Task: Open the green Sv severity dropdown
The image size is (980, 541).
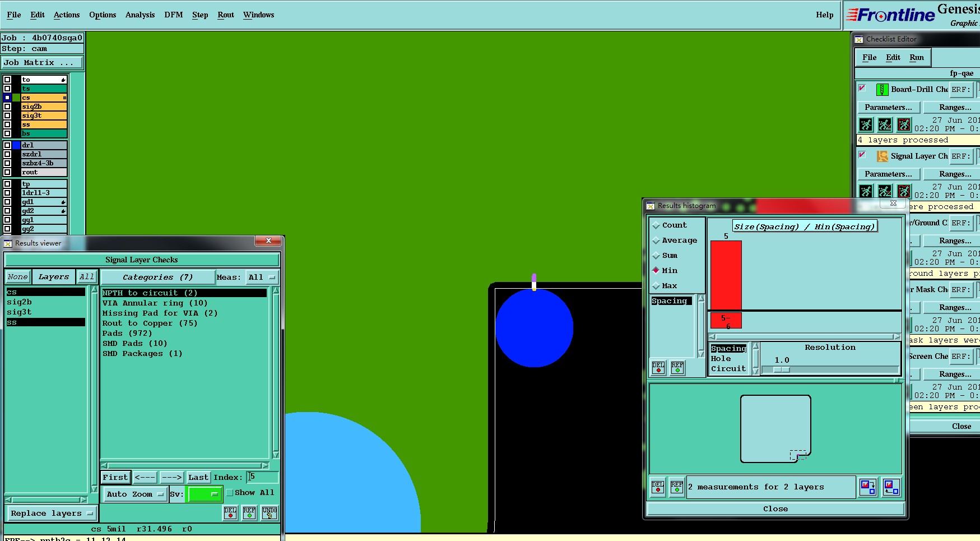Action: tap(205, 494)
